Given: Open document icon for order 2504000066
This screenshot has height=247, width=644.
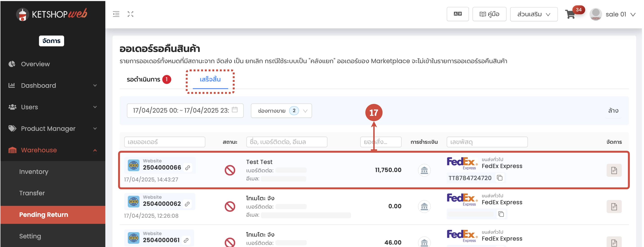Looking at the screenshot, I should tap(614, 170).
